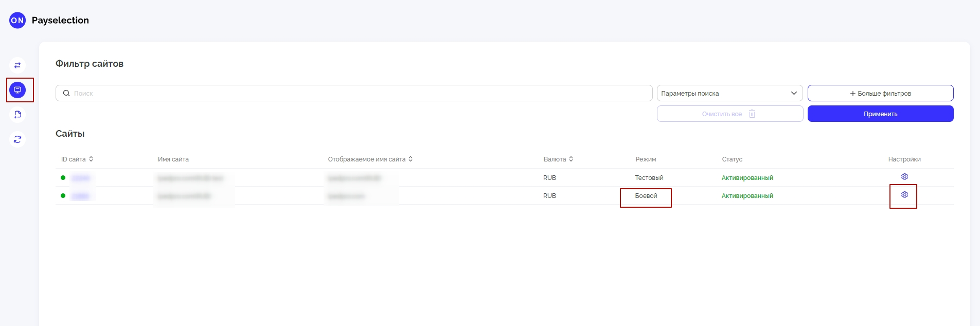This screenshot has width=980, height=326.
Task: Click the Payselection ON logo
Action: (17, 21)
